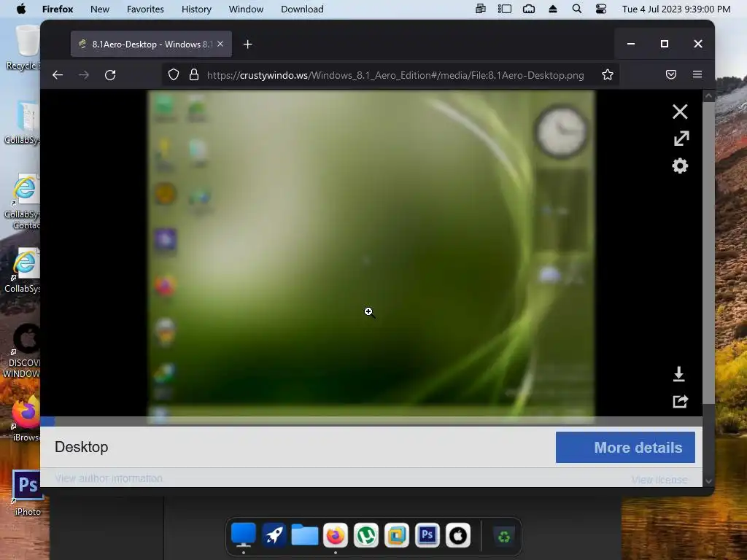Click the Desktop image caption
Image resolution: width=747 pixels, height=560 pixels.
coord(82,447)
